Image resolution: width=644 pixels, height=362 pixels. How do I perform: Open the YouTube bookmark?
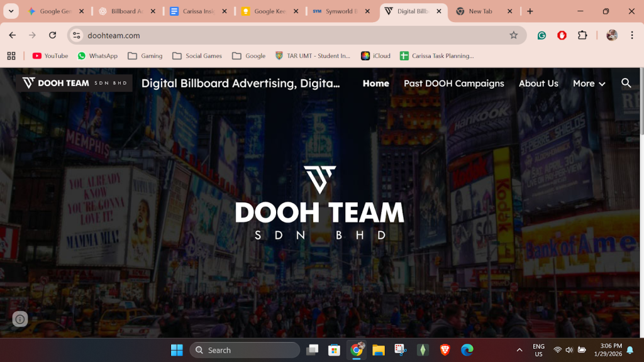(x=50, y=56)
